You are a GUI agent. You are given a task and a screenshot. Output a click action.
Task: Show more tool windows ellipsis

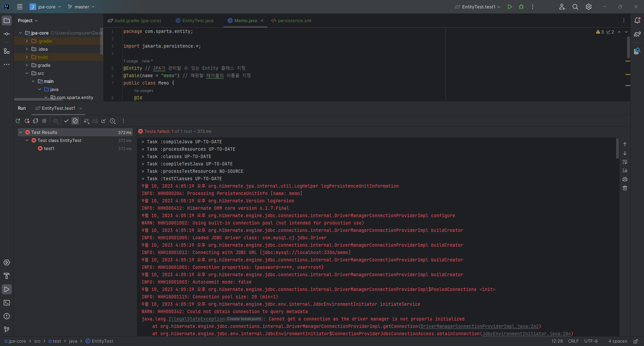[7, 64]
